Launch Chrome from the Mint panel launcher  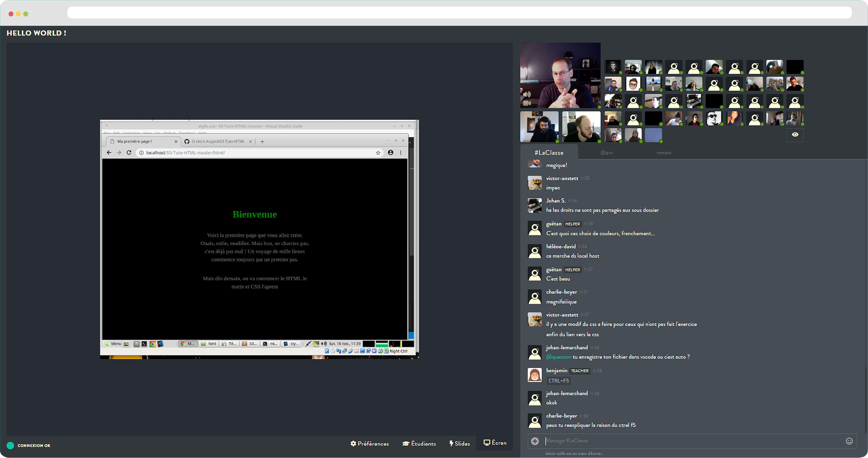(x=152, y=344)
